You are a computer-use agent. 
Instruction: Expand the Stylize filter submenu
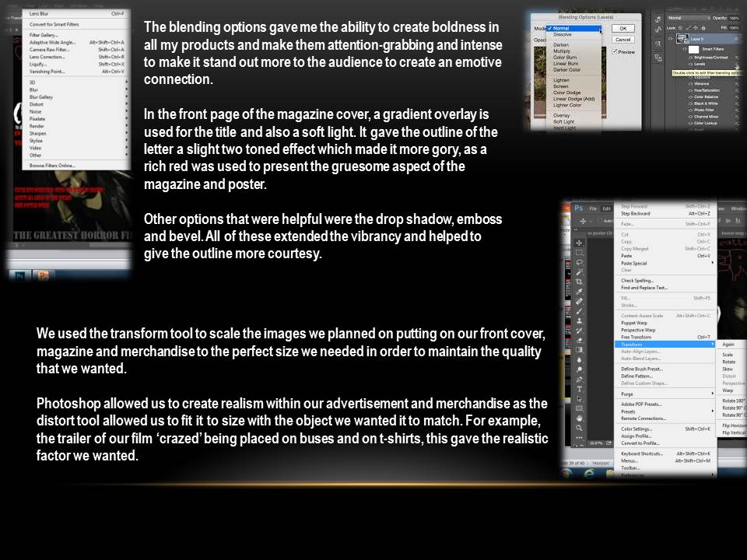tap(75, 141)
